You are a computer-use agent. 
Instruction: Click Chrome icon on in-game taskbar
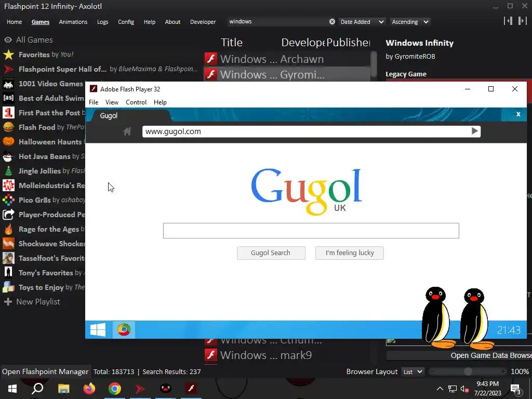click(124, 330)
